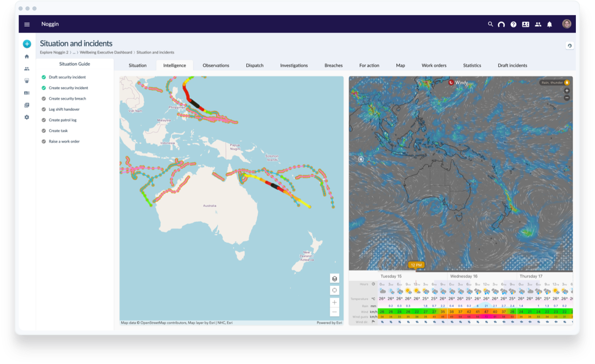The width and height of the screenshot is (595, 364).
Task: Go to Home via sidebar icon
Action: pyautogui.click(x=27, y=56)
